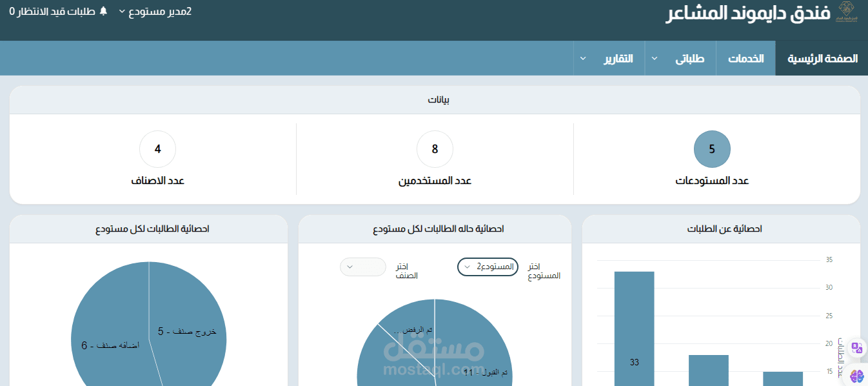Open the floating translation widget icon
Viewport: 868px width, 386px height.
tap(856, 349)
